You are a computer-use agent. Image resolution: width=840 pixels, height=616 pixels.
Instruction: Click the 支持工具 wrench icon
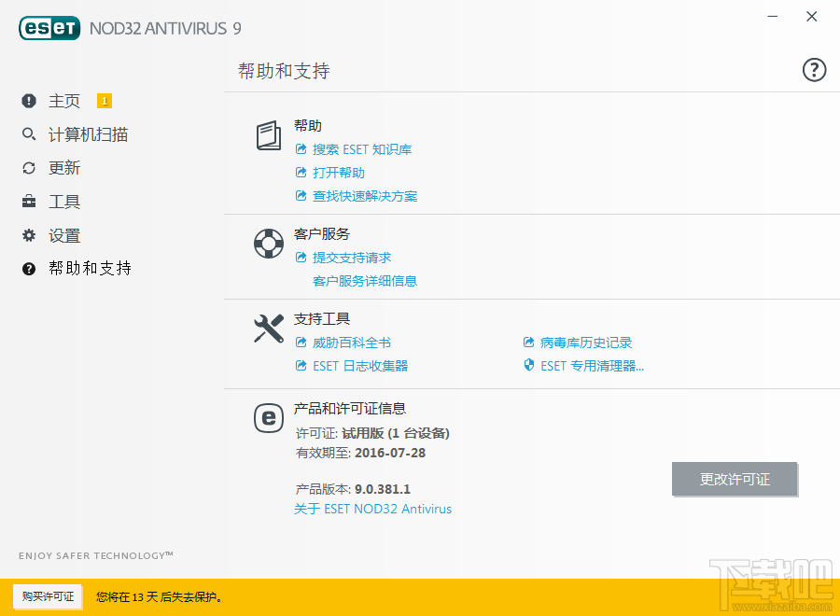[x=269, y=329]
